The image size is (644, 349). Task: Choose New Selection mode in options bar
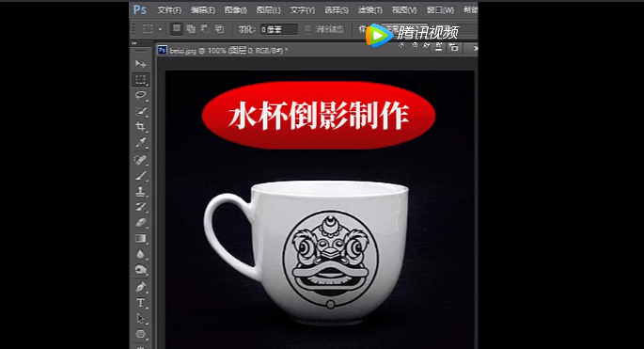click(x=176, y=29)
